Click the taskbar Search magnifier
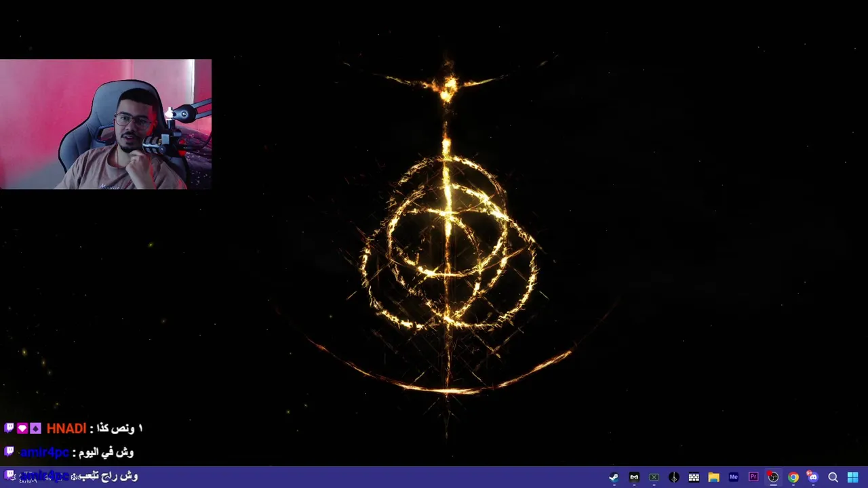The image size is (868, 488). [x=833, y=477]
